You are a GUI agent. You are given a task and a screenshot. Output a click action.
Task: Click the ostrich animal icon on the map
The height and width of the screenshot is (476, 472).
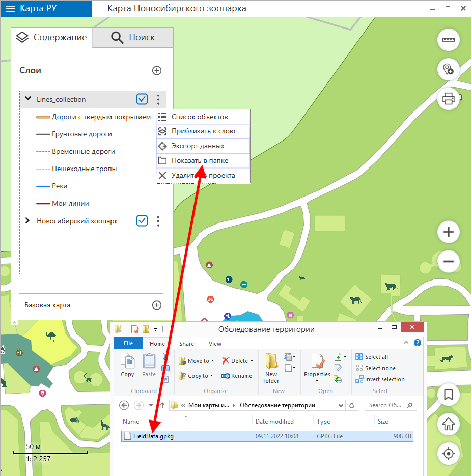coord(51,337)
